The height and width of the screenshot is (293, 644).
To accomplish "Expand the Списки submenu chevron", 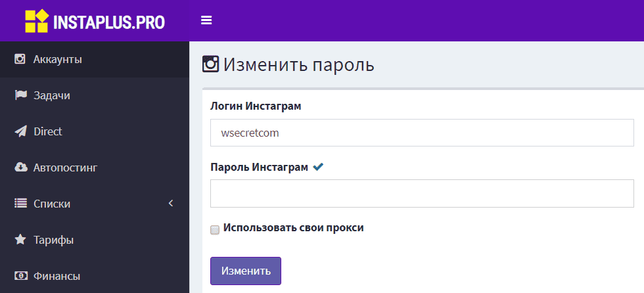I will click(172, 203).
